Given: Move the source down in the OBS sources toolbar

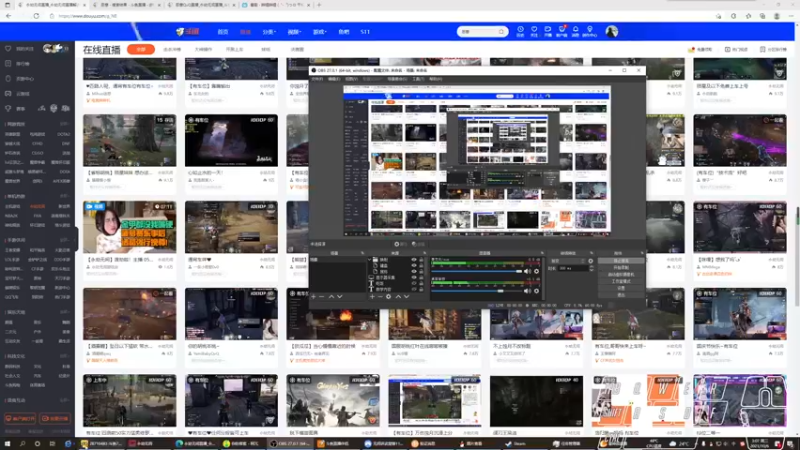Looking at the screenshot, I should [407, 296].
